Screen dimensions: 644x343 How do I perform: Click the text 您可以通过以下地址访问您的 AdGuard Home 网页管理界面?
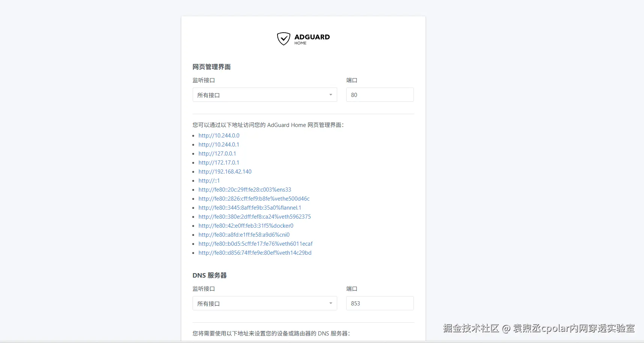[x=268, y=125]
